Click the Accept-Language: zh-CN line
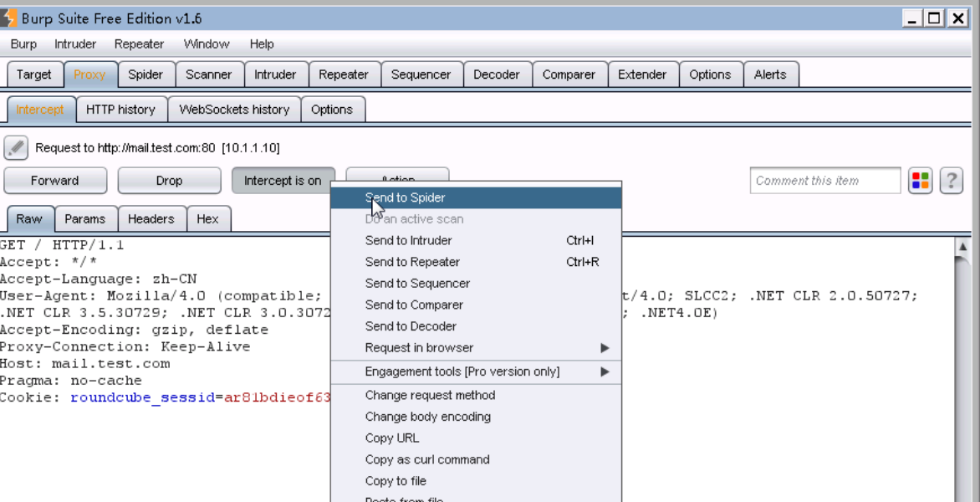 coord(98,279)
